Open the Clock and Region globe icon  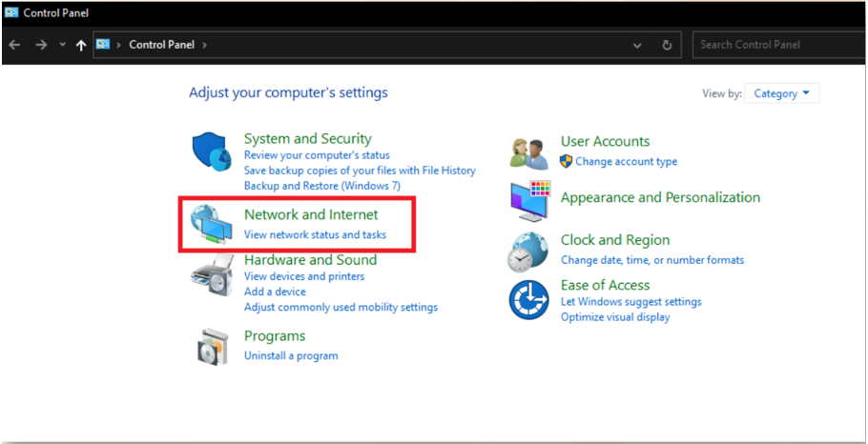point(527,252)
